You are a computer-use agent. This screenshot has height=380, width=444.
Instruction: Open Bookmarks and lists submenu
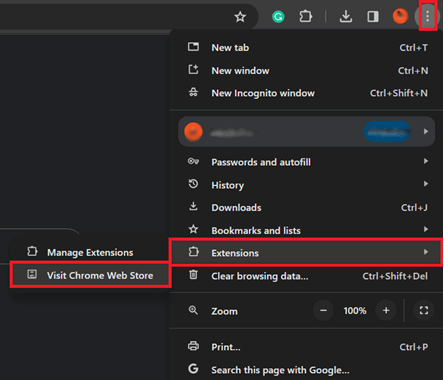pyautogui.click(x=306, y=230)
